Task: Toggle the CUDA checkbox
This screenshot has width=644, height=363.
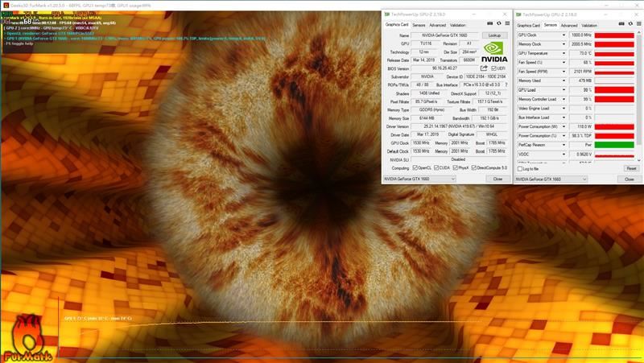Action: (x=436, y=167)
